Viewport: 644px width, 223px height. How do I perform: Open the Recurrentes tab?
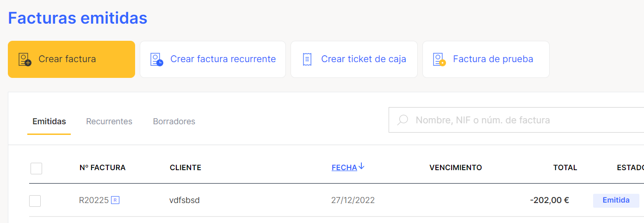[x=109, y=121]
